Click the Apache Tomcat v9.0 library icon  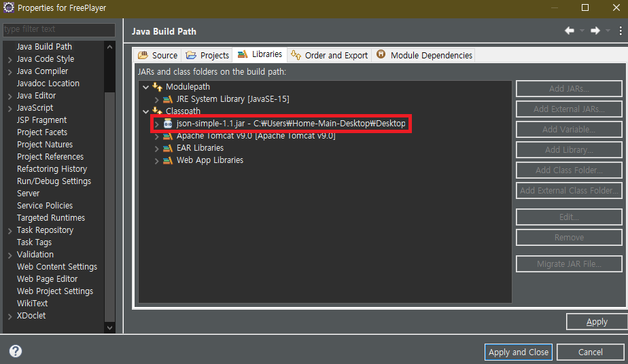pyautogui.click(x=168, y=136)
